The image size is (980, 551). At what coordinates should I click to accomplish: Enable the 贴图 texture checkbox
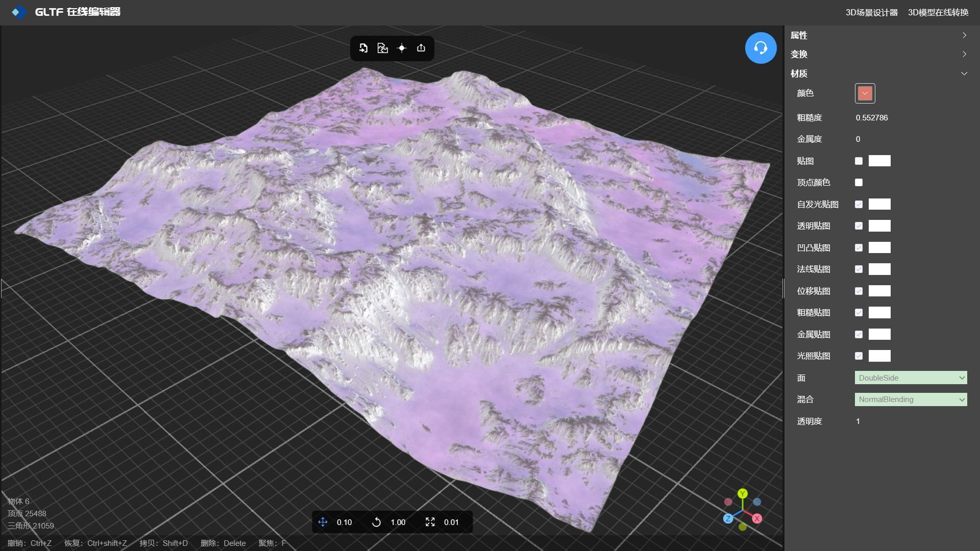[x=859, y=161]
